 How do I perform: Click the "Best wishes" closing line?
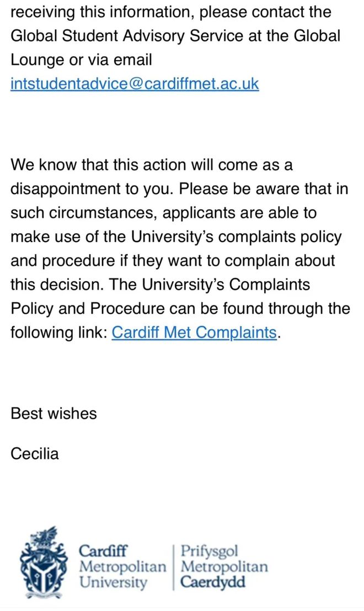[x=53, y=414]
